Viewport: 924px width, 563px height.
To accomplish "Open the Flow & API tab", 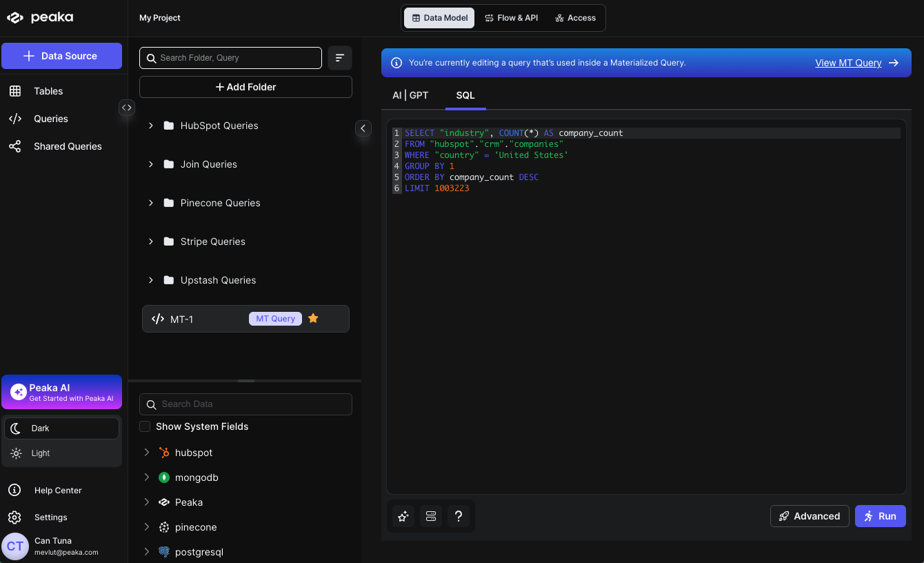I will [x=511, y=18].
